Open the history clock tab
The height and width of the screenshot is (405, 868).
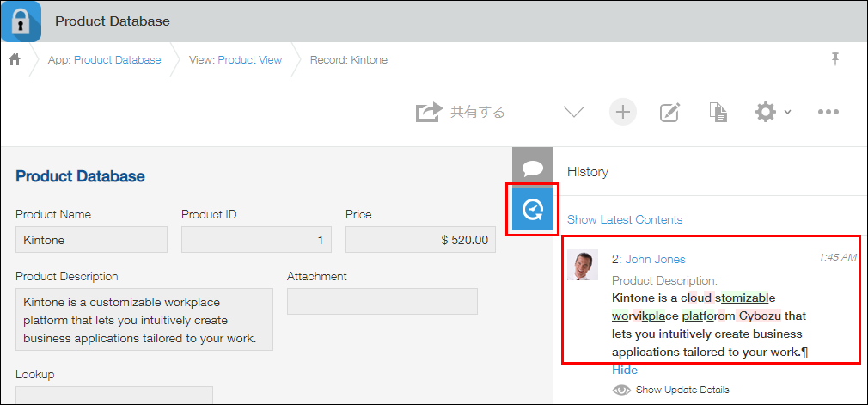pos(533,209)
